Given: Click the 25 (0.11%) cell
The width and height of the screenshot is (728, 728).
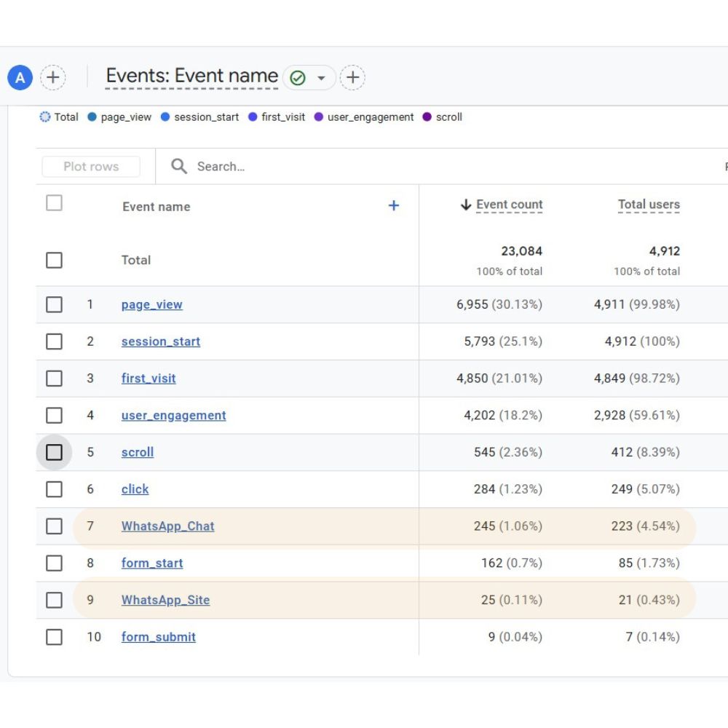Looking at the screenshot, I should pos(512,600).
